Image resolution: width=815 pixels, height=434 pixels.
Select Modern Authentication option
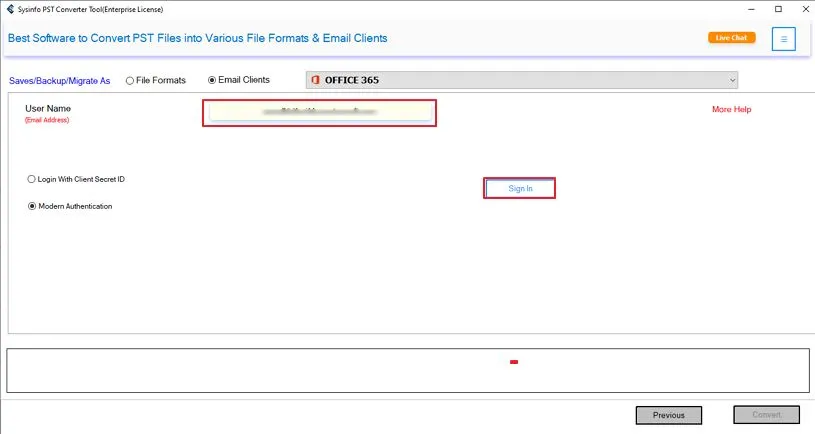tap(70, 206)
